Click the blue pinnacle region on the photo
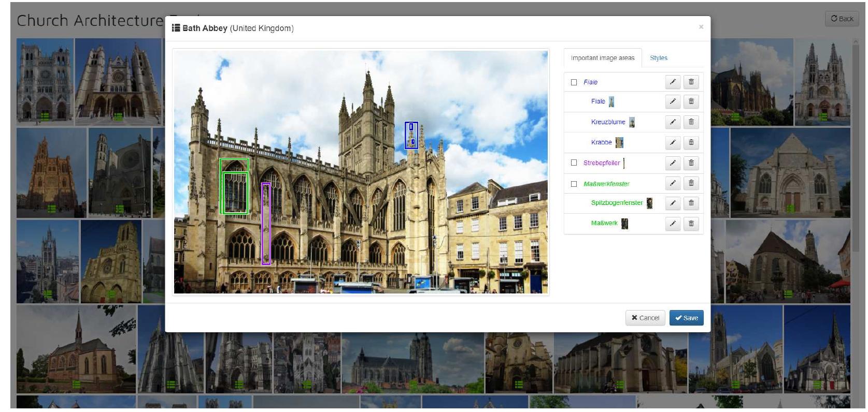Image resolution: width=868 pixels, height=412 pixels. (x=411, y=135)
